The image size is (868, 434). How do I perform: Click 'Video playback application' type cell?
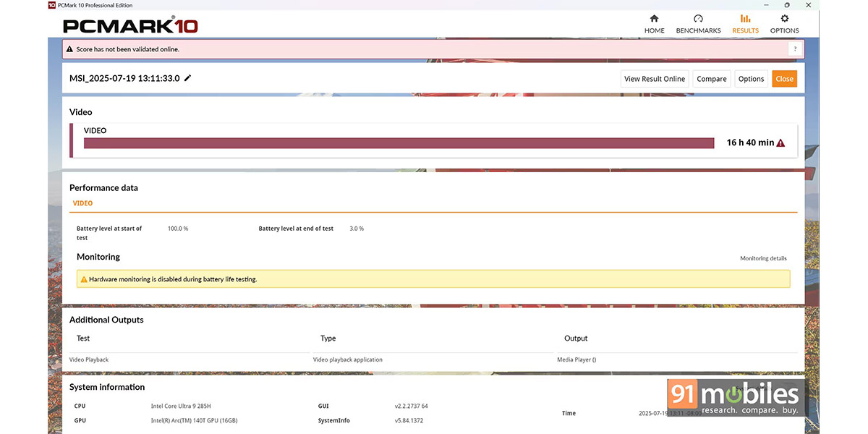(348, 359)
